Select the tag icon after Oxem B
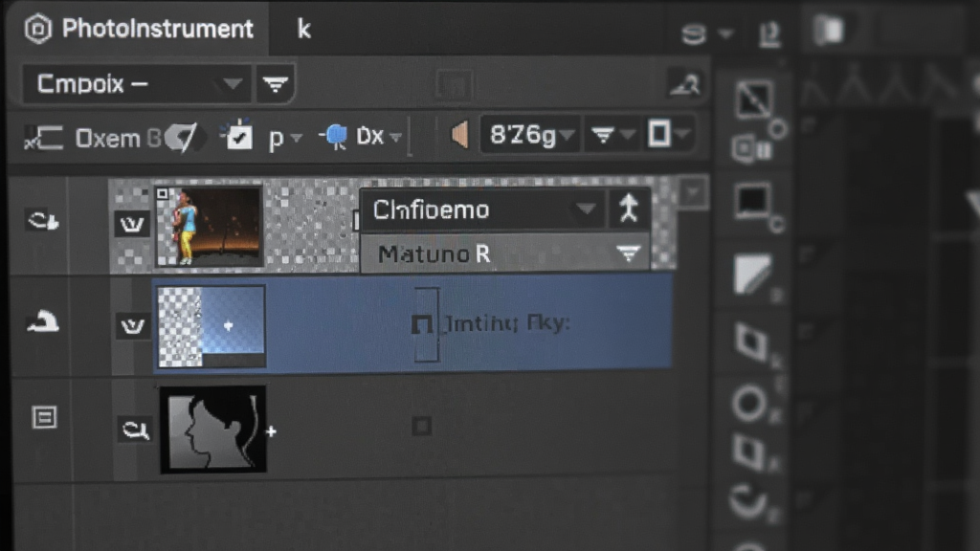 pyautogui.click(x=183, y=138)
